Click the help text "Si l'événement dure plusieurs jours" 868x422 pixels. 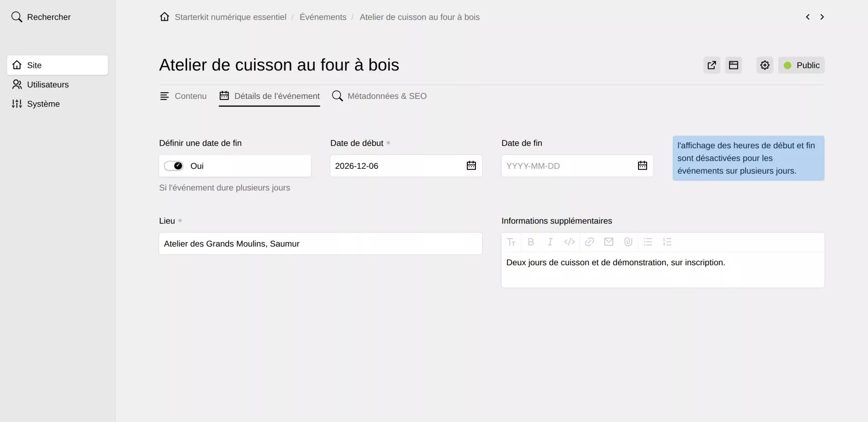[x=225, y=188]
